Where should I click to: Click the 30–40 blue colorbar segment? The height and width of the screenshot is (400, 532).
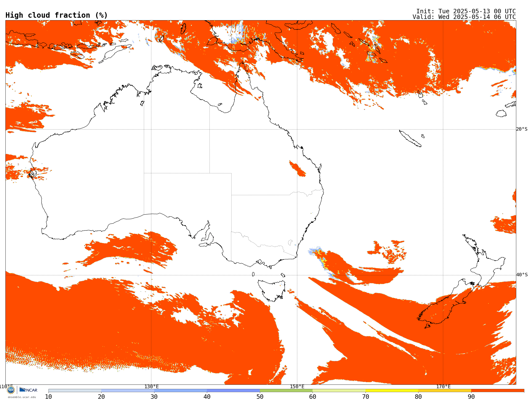(181, 391)
